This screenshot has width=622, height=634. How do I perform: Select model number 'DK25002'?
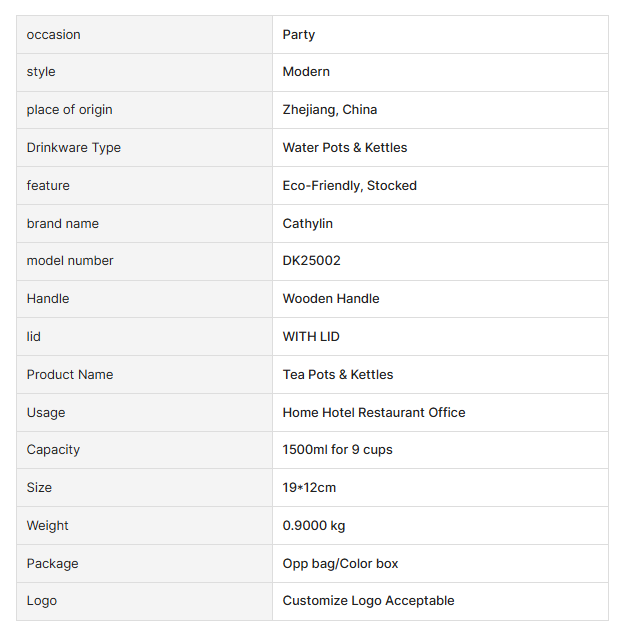[x=312, y=261]
